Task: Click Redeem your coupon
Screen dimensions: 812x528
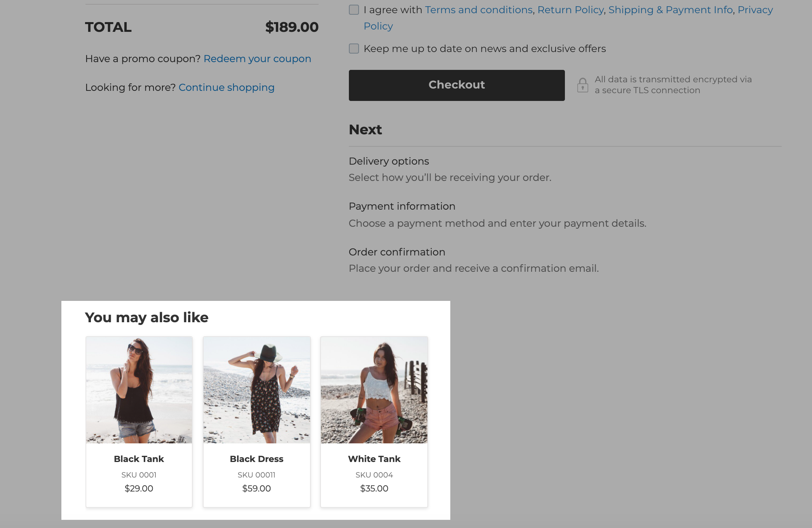Action: coord(257,59)
